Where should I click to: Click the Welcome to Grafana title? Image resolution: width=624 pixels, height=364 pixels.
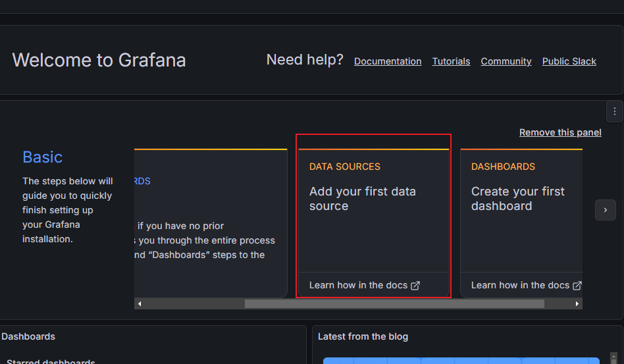point(99,60)
